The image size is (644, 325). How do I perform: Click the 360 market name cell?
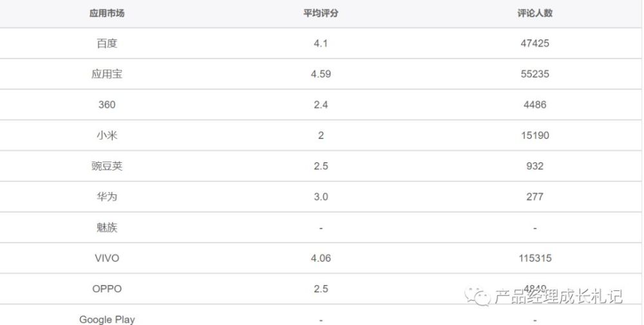[107, 105]
